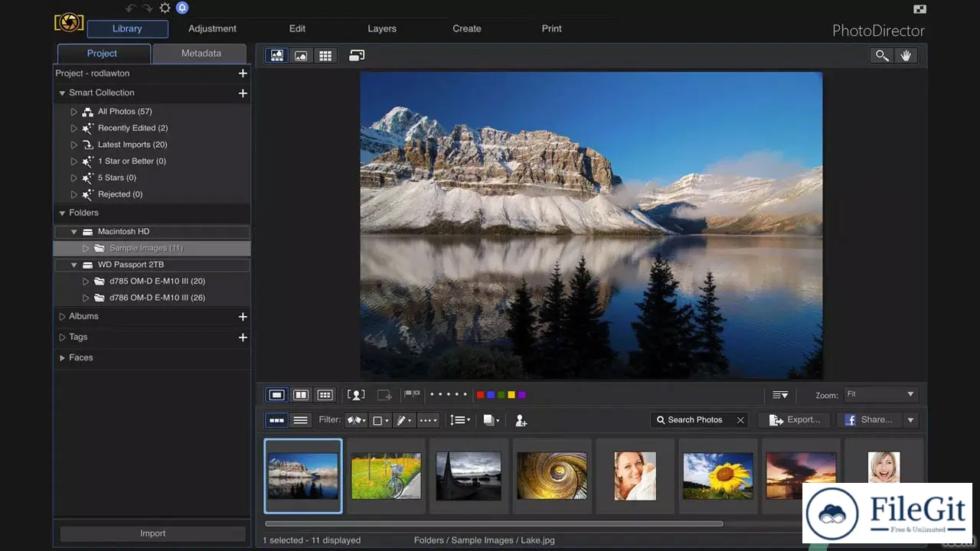The image size is (980, 551).
Task: Open the rating filter dots dropdown
Action: [428, 420]
